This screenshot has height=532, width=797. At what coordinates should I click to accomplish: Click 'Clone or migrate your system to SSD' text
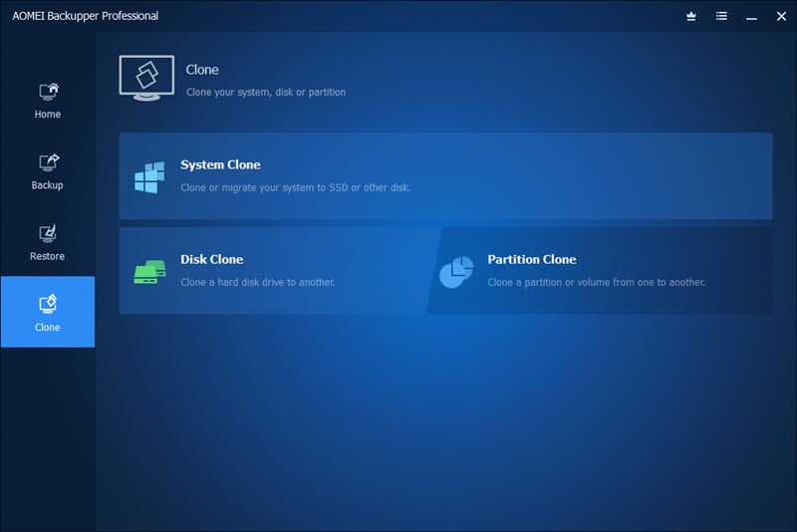(x=296, y=187)
